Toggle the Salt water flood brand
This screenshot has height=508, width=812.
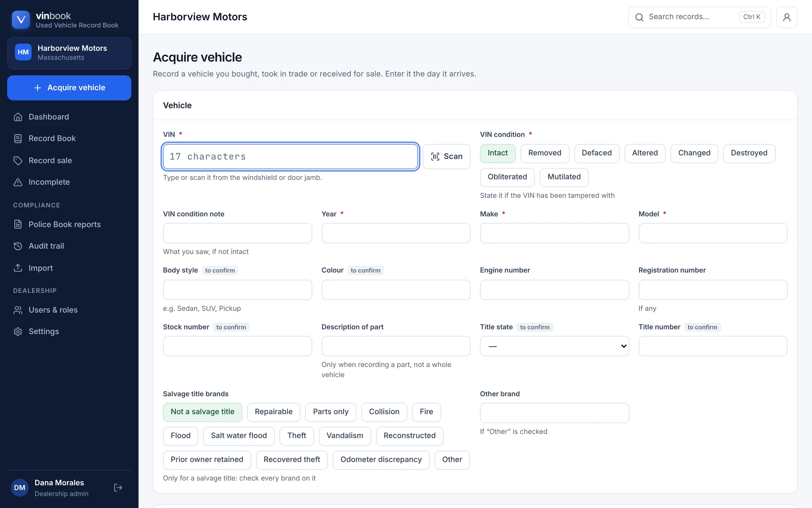point(239,436)
